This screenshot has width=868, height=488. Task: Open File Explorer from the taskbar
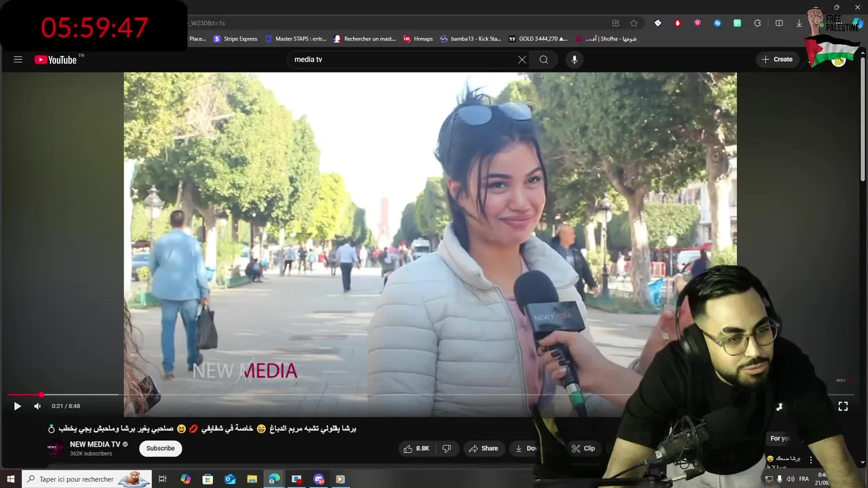pyautogui.click(x=252, y=479)
